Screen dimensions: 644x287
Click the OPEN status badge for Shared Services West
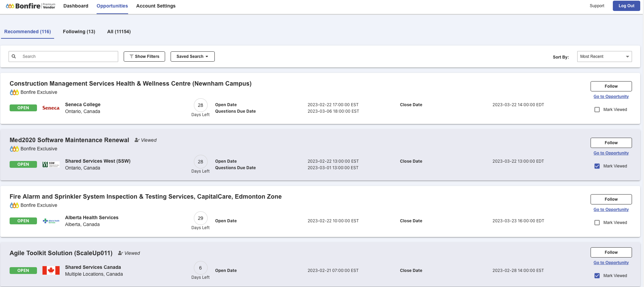point(23,164)
